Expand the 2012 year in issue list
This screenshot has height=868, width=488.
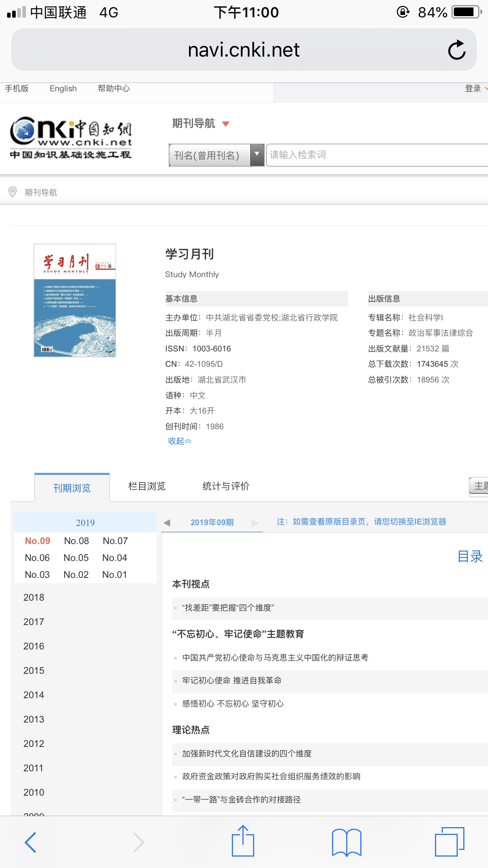tap(34, 744)
